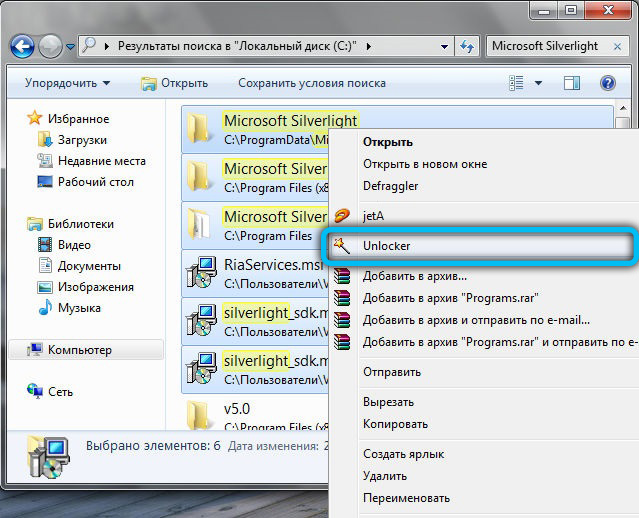This screenshot has height=518, width=639.
Task: Click Сохранить условия поиска button
Action: pos(311,83)
